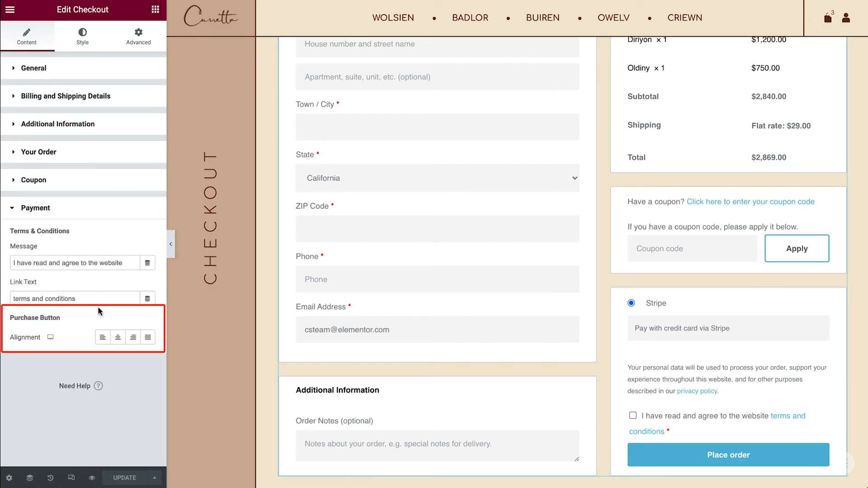The image size is (868, 488).
Task: Open the preview eye icon
Action: tap(91, 478)
